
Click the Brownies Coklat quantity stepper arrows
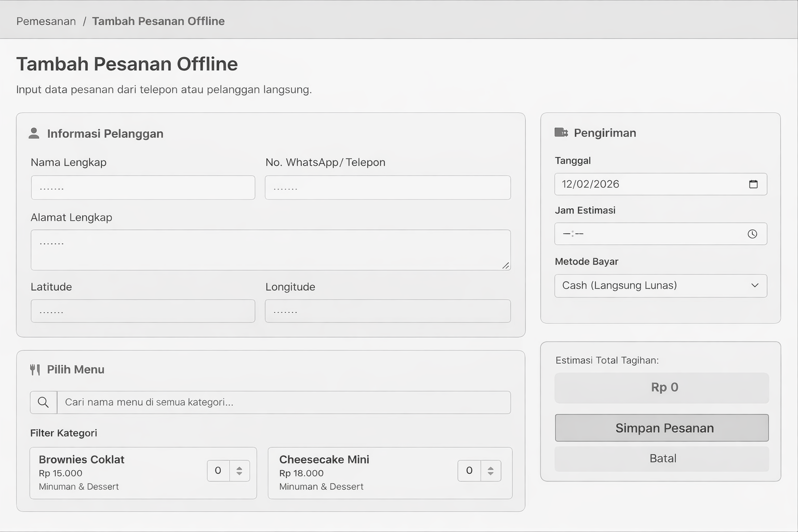(240, 471)
